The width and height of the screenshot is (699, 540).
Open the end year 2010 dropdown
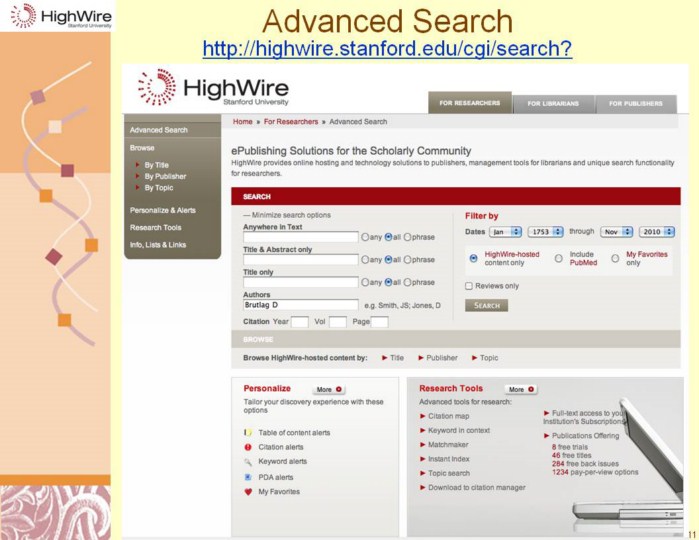[658, 231]
